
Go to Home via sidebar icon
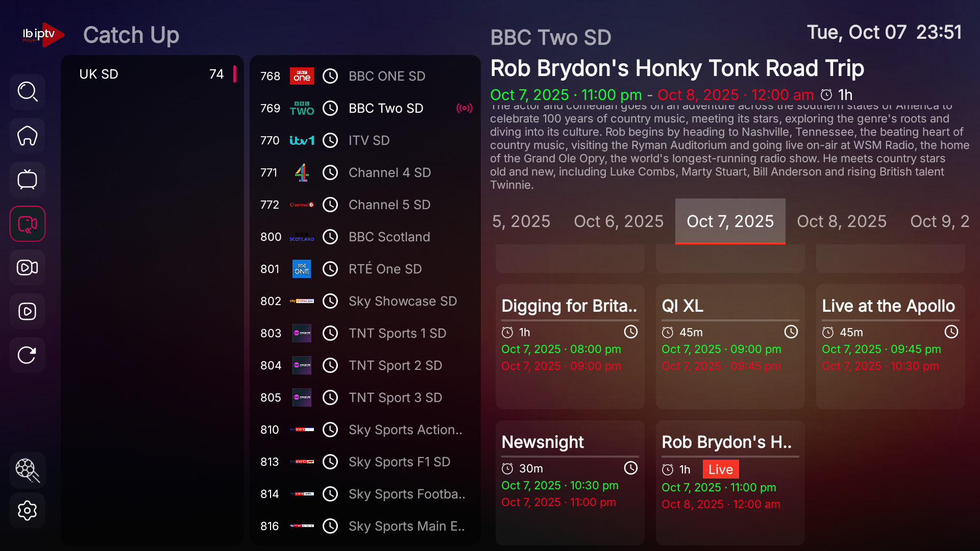28,136
